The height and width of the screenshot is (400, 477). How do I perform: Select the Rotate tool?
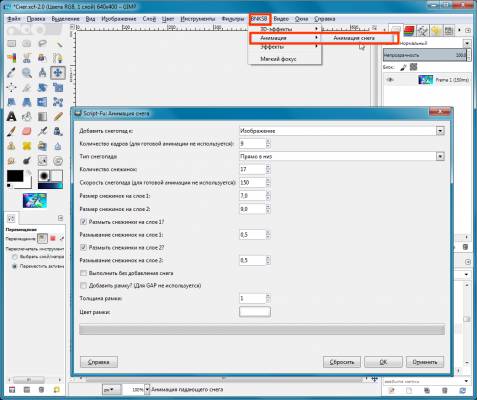click(x=42, y=87)
